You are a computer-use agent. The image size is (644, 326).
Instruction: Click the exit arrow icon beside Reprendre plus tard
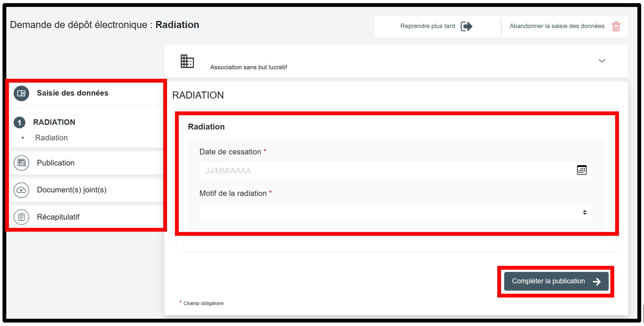466,26
